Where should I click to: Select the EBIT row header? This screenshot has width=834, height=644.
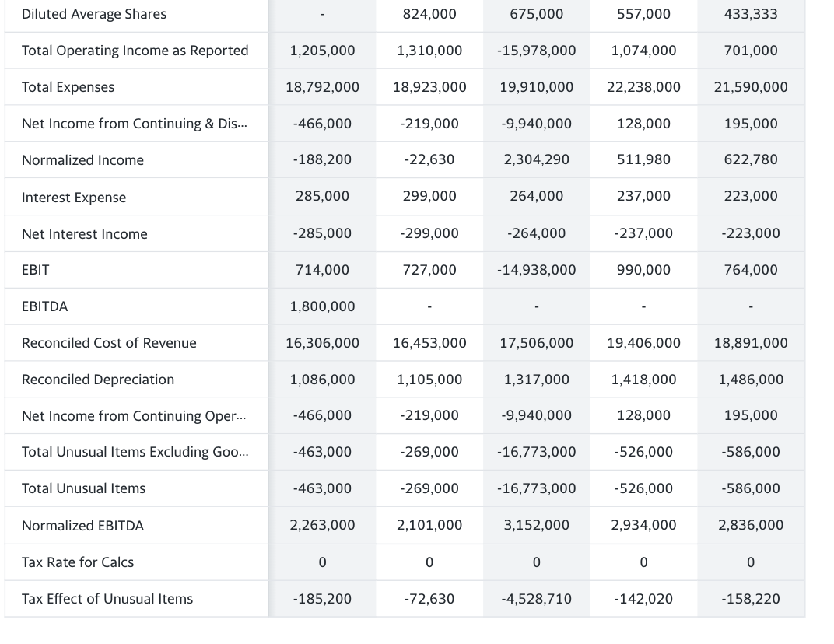36,269
